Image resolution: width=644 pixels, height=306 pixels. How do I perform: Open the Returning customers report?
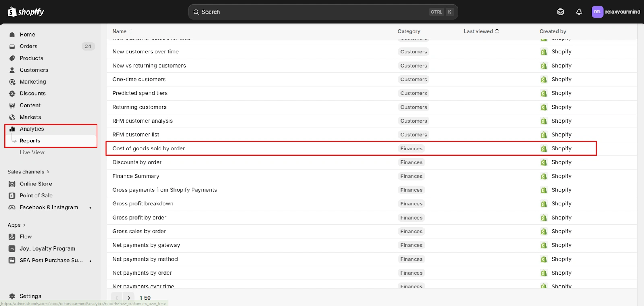point(139,107)
